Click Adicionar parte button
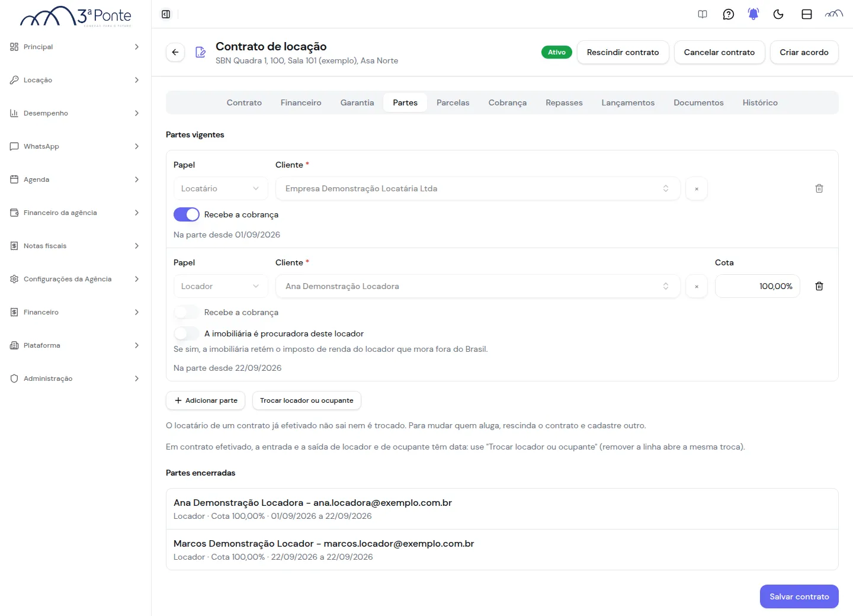 (206, 400)
